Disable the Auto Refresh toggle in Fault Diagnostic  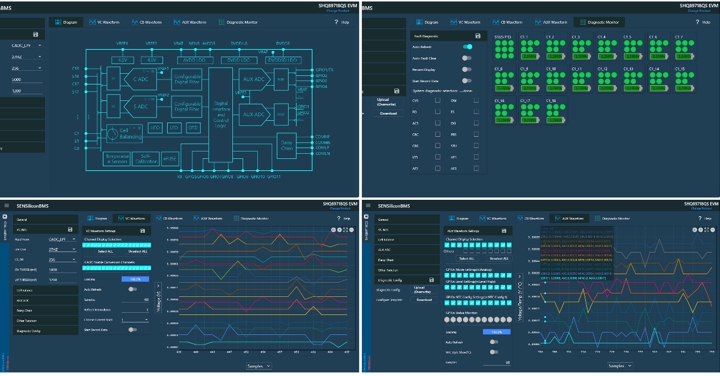click(x=467, y=47)
